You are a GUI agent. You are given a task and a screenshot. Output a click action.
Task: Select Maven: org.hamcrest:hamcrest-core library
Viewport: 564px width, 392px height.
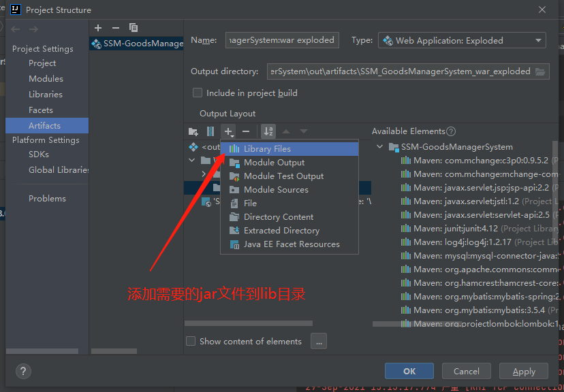point(480,283)
